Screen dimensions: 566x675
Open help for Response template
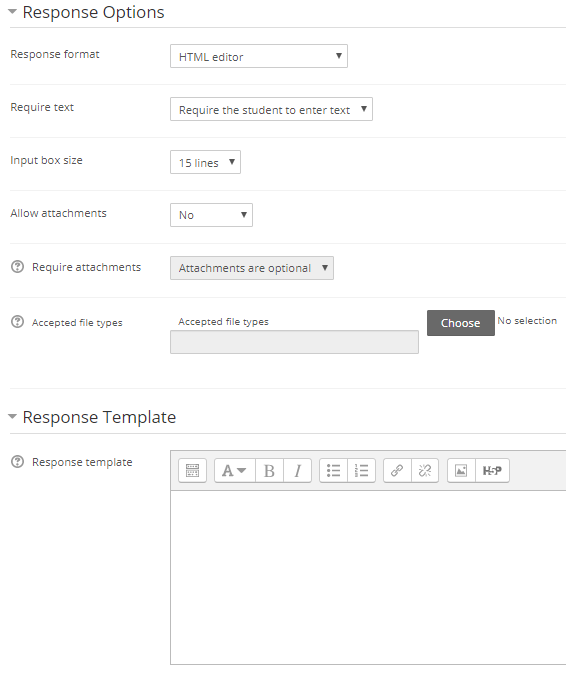pyautogui.click(x=17, y=461)
